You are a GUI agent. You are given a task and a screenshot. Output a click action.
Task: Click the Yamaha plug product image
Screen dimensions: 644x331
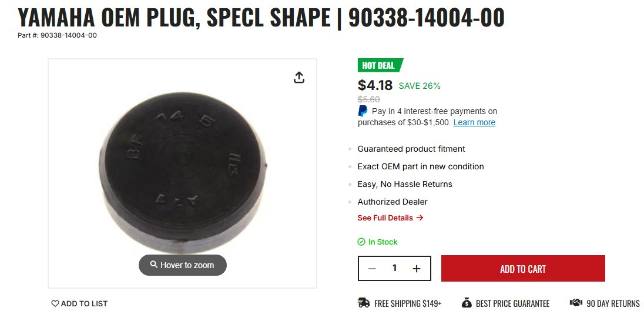pos(182,173)
